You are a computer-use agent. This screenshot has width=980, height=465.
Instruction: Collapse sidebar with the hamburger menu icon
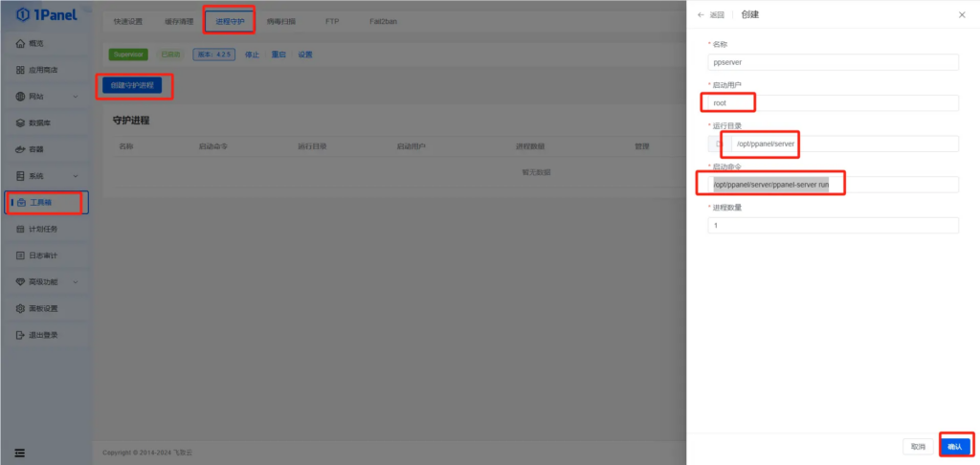pyautogui.click(x=19, y=452)
